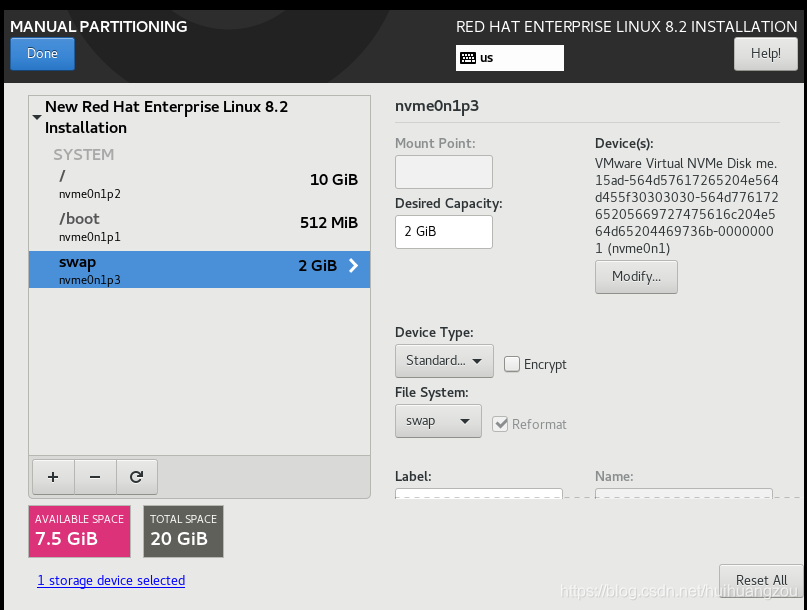
Task: Click the SYSTEM group heading
Action: pyautogui.click(x=83, y=154)
